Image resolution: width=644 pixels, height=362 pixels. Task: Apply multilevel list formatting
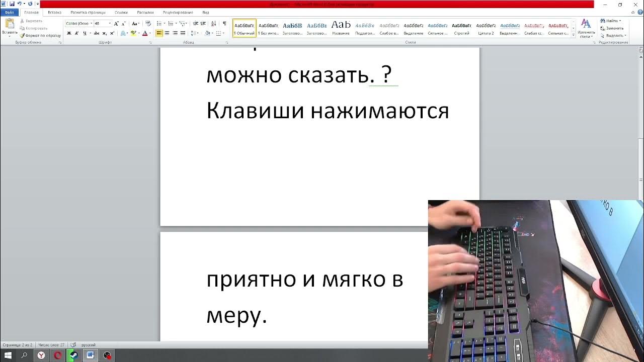coord(182,24)
